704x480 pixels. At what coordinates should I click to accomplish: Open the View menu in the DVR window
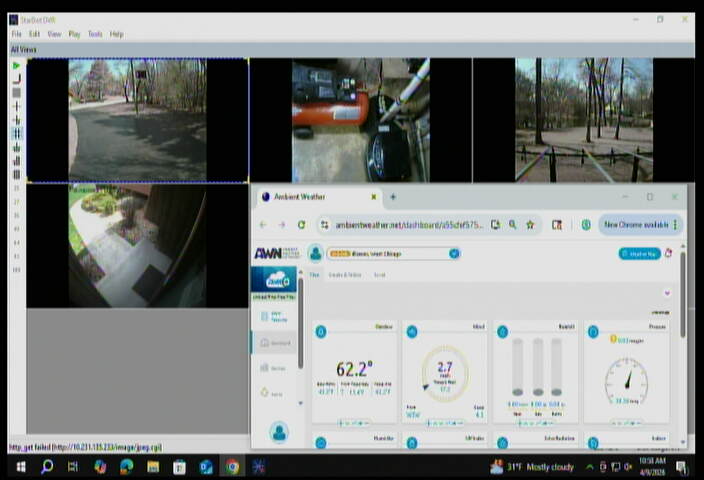tap(54, 34)
